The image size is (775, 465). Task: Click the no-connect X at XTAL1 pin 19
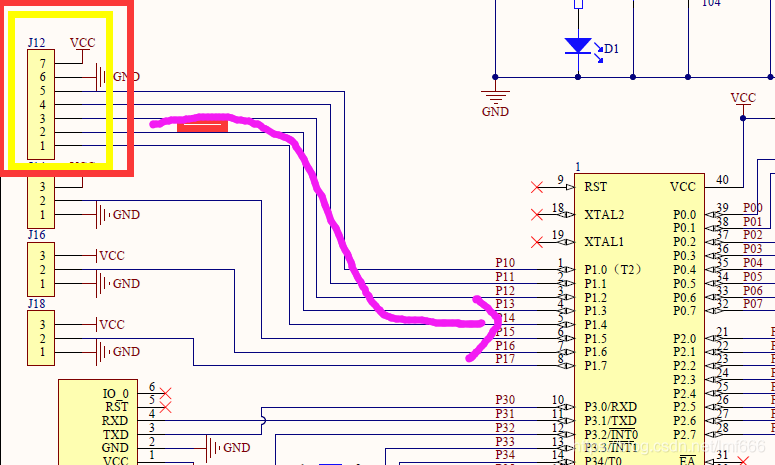(538, 241)
